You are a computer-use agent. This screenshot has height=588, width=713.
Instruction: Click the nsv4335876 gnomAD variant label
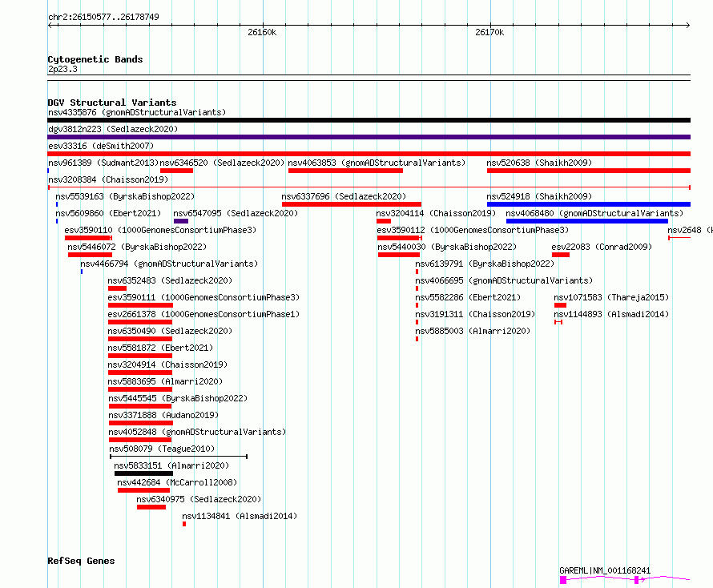tap(137, 112)
